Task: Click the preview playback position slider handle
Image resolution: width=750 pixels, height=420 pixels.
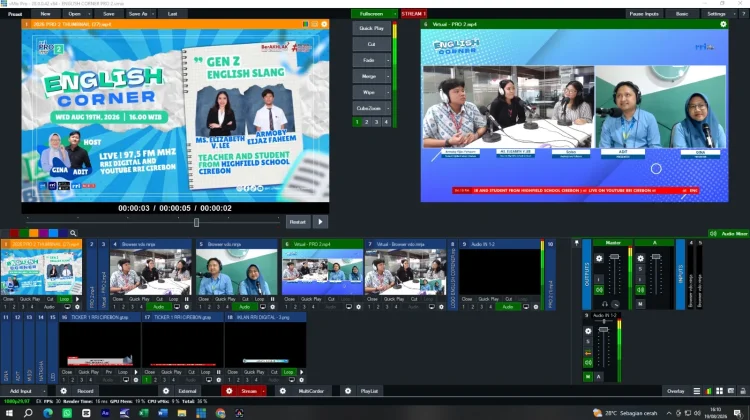Action: pos(196,222)
